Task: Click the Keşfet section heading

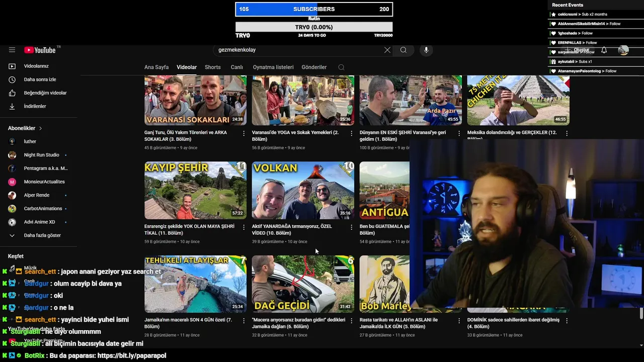Action: pos(16,256)
